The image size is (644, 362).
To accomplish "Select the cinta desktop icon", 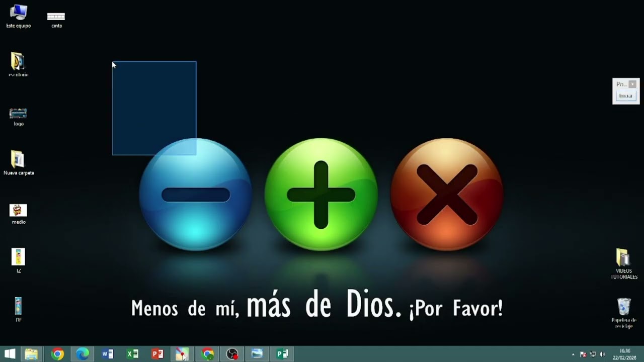I will click(56, 19).
